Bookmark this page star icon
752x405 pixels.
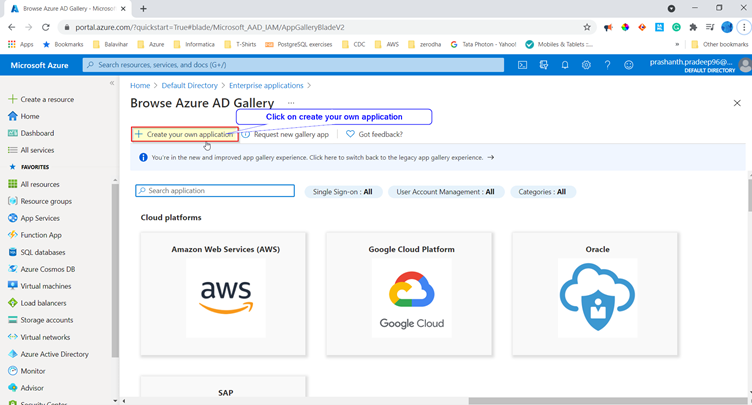[x=587, y=27]
